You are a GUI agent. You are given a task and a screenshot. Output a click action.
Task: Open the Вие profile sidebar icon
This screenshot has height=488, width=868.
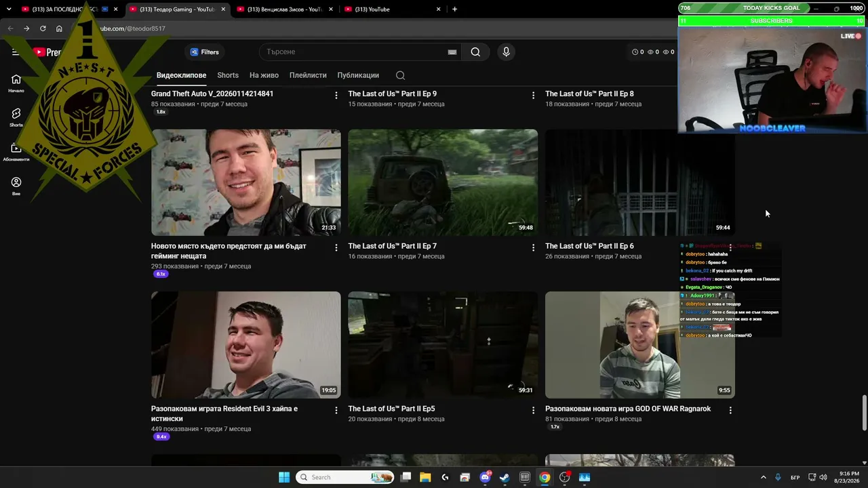coord(16,186)
